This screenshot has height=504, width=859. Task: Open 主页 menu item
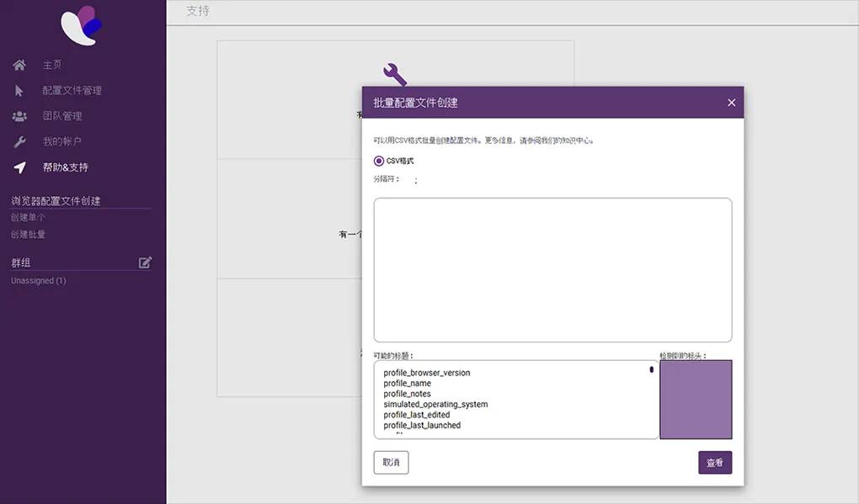pos(52,65)
